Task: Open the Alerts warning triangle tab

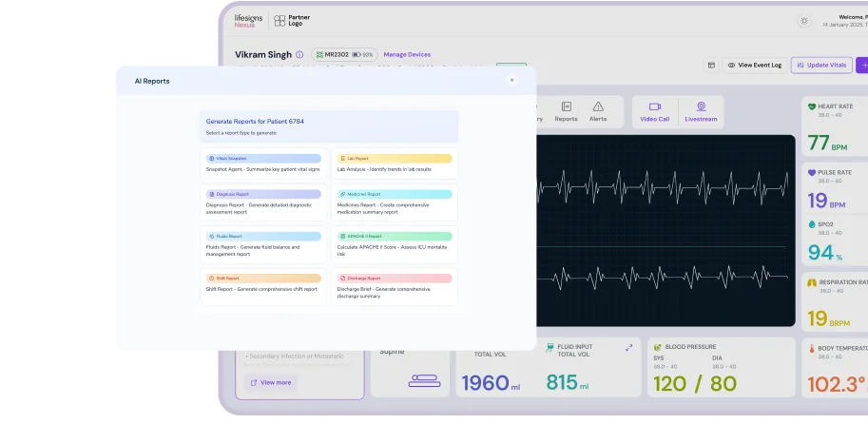Action: click(598, 112)
